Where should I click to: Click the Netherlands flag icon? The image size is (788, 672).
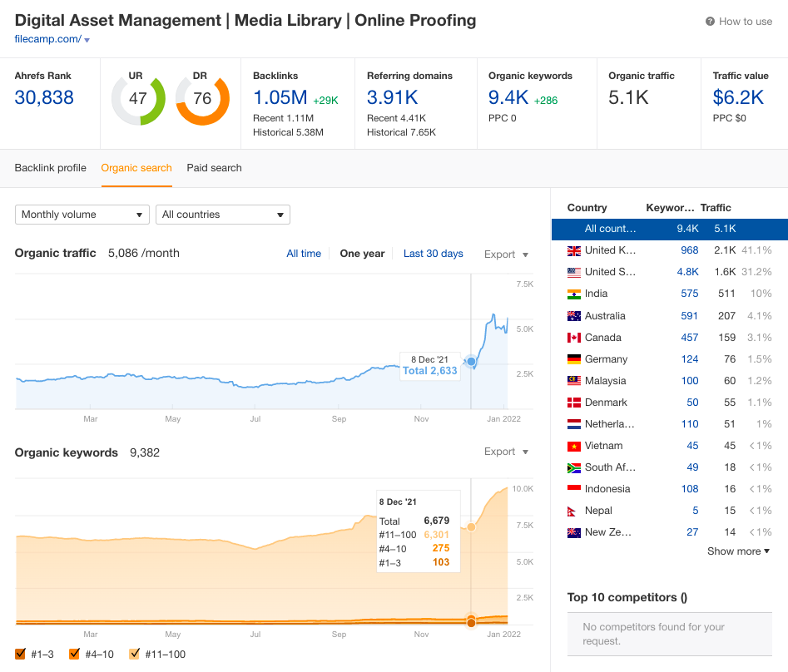coord(574,424)
